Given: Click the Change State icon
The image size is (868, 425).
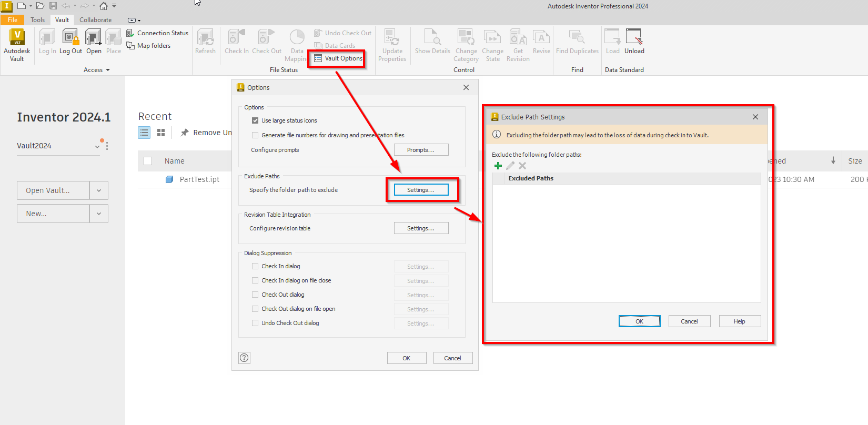Looking at the screenshot, I should [x=493, y=45].
